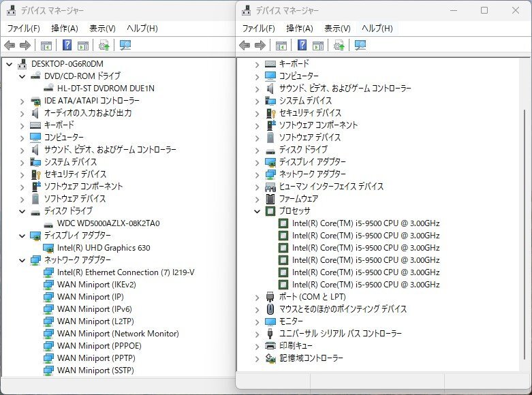Viewport: 532px width, 395px height.
Task: Select WAN Miniport (PPPOE) entry
Action: click(x=99, y=345)
